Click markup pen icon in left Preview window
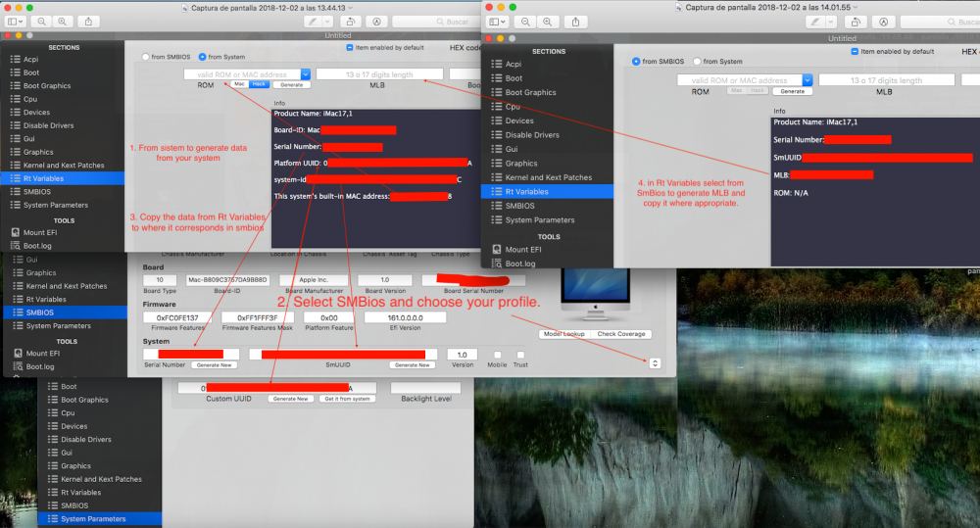Image resolution: width=980 pixels, height=528 pixels. (x=314, y=22)
